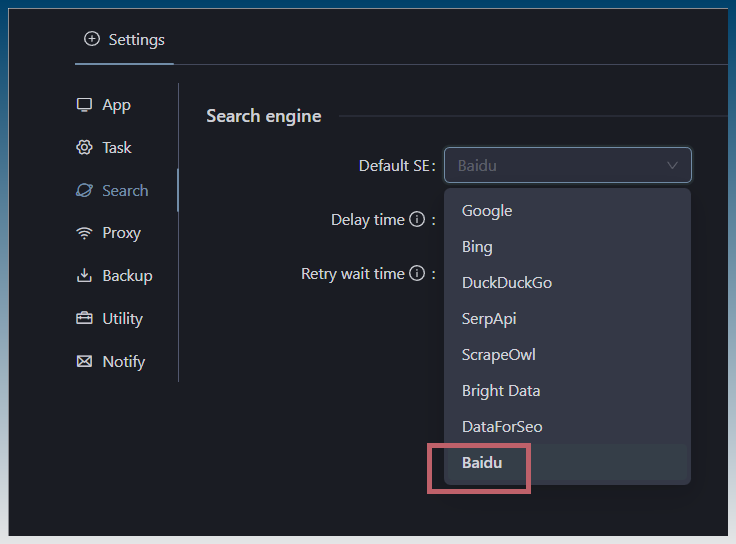Click the Notify envelope icon

click(85, 362)
